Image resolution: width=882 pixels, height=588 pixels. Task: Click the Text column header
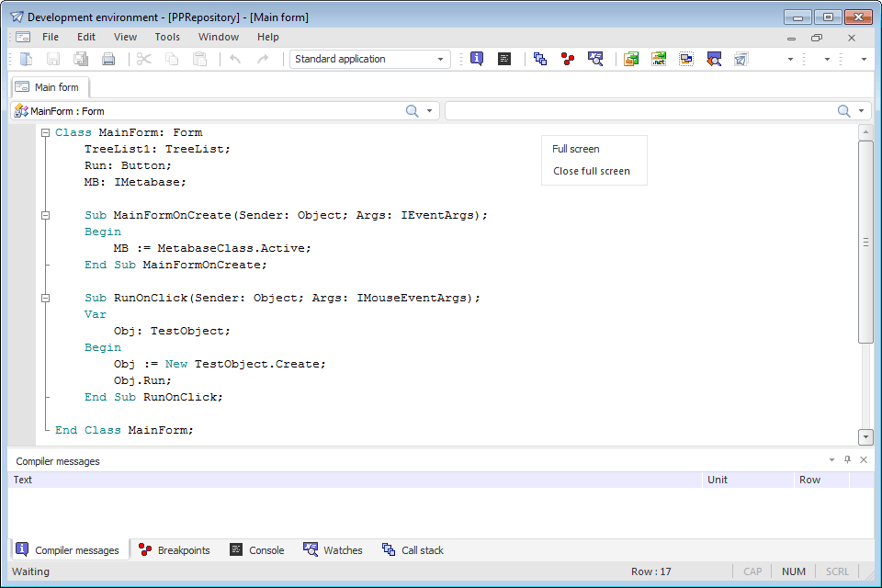point(355,480)
